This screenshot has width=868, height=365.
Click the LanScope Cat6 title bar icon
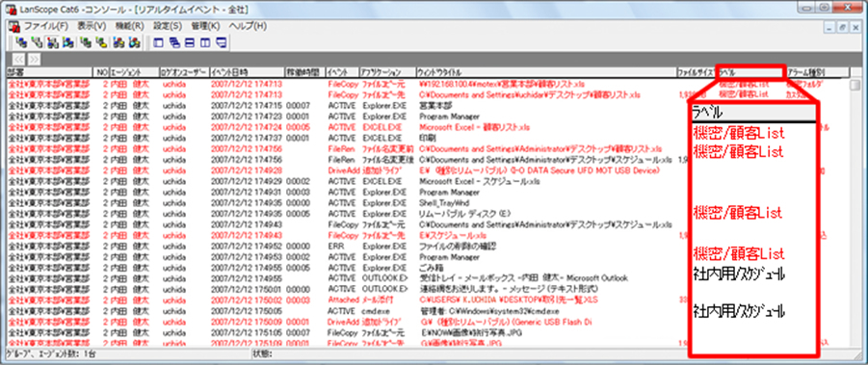(10, 10)
